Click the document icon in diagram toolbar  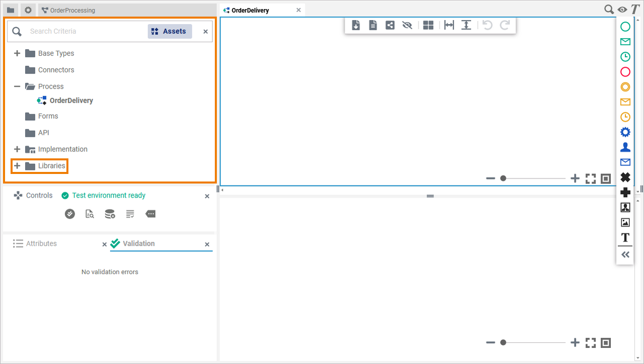[373, 25]
